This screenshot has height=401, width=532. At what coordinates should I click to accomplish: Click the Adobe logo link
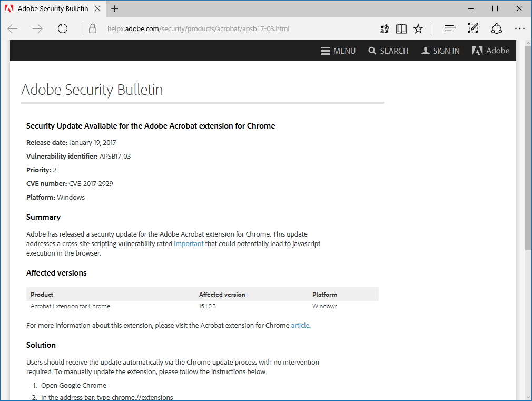tap(491, 51)
